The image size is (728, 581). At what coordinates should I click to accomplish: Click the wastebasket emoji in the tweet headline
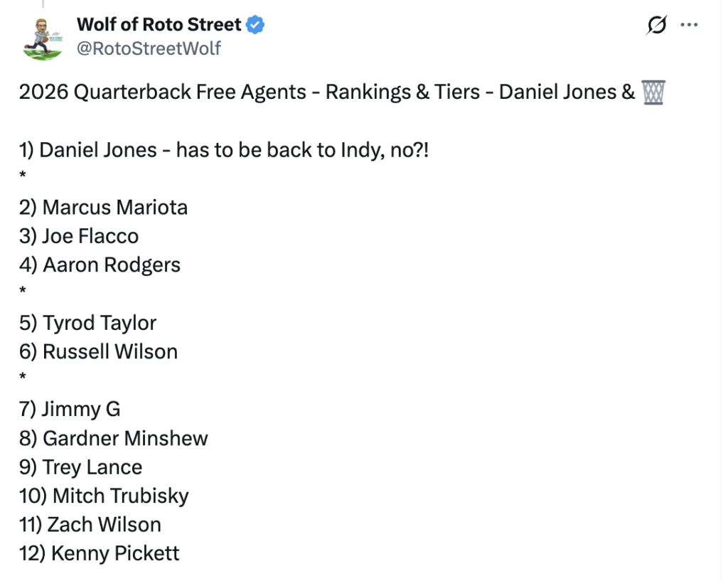[x=653, y=92]
